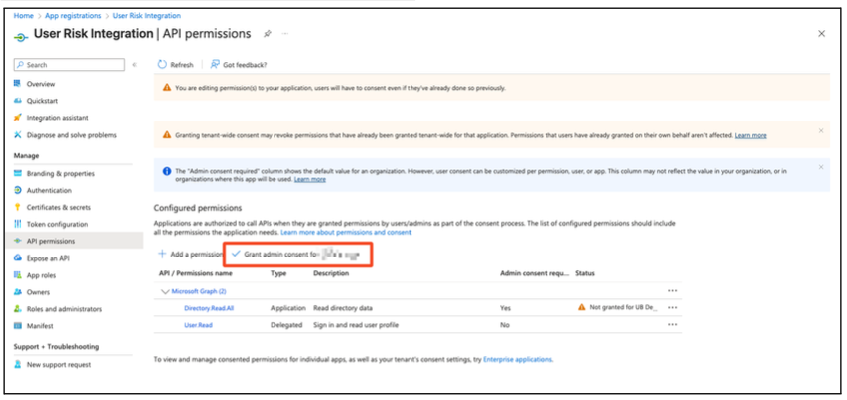Click Learn more in the blue info banner

pyautogui.click(x=310, y=179)
